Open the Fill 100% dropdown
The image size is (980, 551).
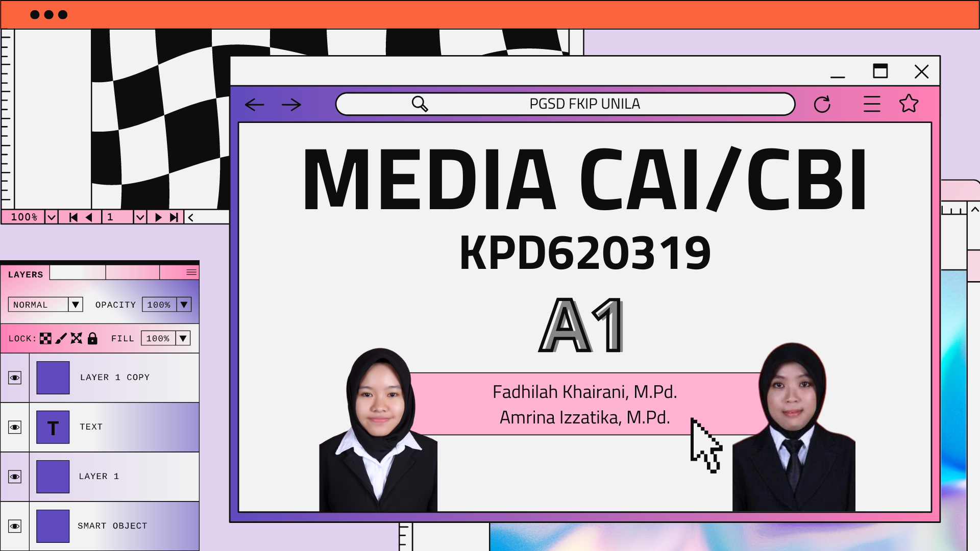pyautogui.click(x=183, y=338)
